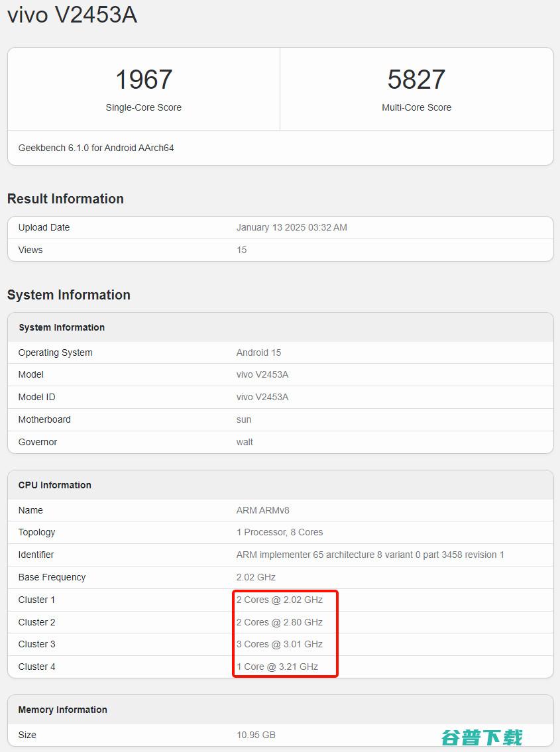Click the vivo V2453A page title
Screen dimensions: 560x752
72,15
